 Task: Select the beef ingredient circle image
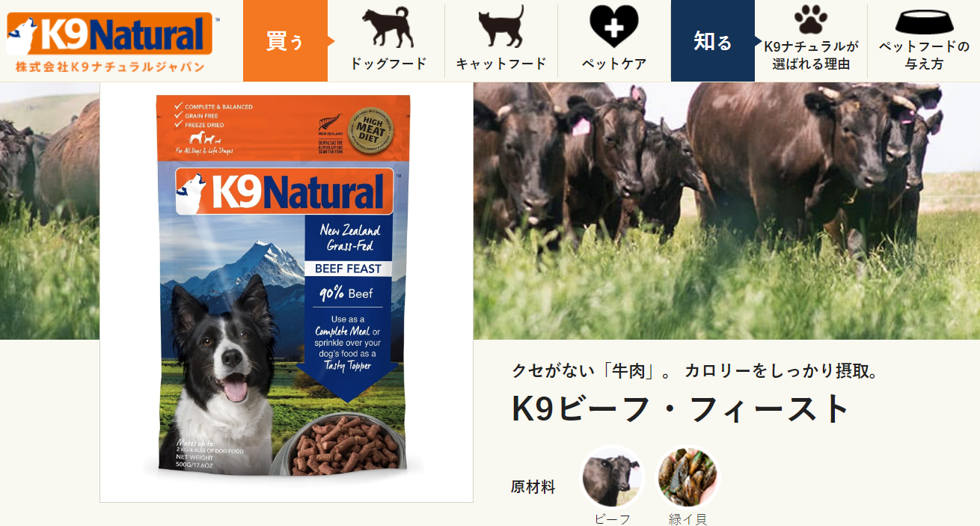pos(613,477)
